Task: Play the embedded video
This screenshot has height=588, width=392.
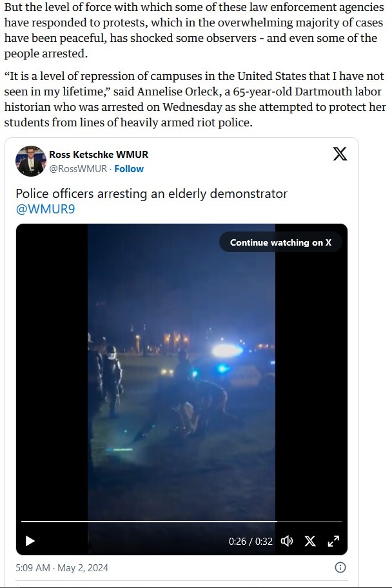Action: (x=30, y=541)
